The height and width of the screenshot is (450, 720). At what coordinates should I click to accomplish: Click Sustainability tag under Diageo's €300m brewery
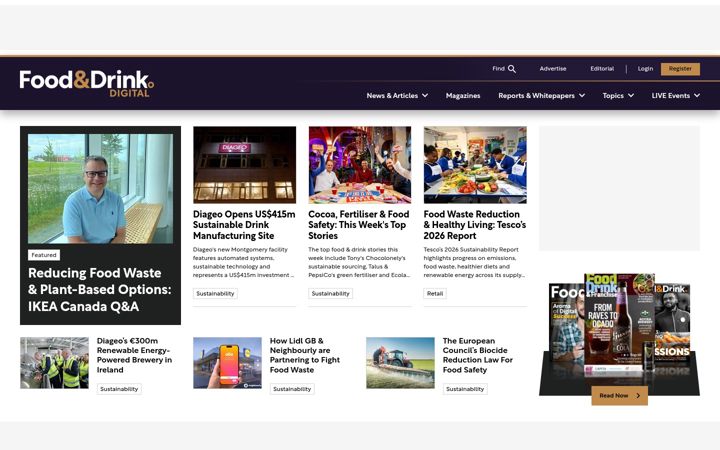119,389
